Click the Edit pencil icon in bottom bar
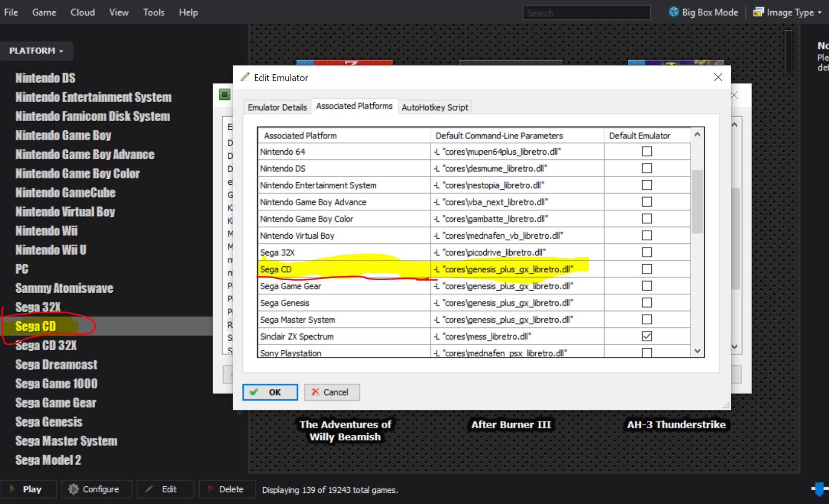Screen dimensions: 829x504 (149, 489)
